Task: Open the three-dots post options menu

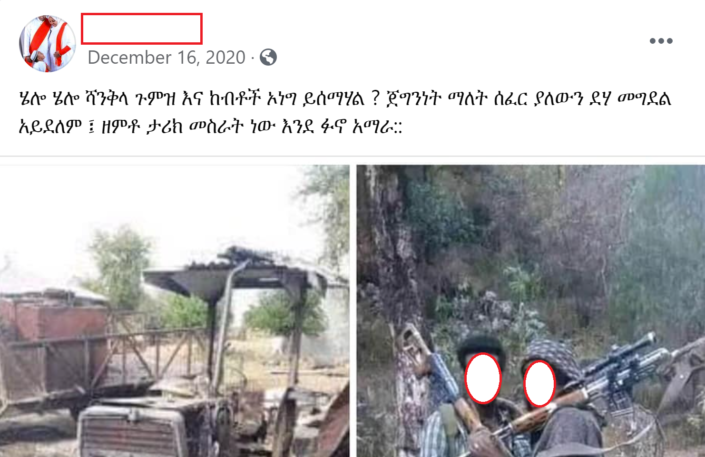Action: pyautogui.click(x=661, y=41)
